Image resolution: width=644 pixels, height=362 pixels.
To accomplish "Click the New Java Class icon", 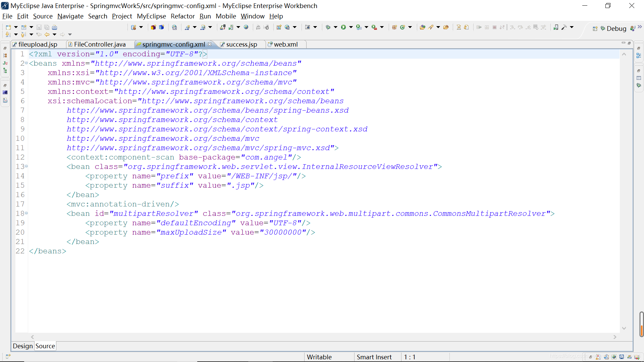I will tap(402, 27).
